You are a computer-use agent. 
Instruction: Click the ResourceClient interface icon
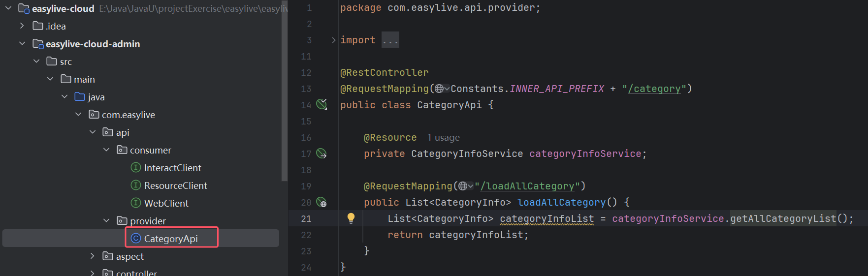[136, 185]
